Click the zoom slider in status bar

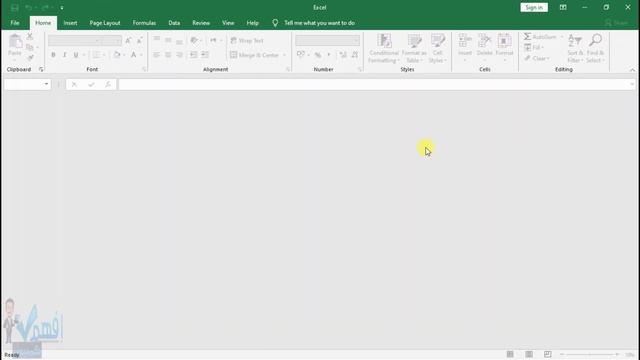(x=590, y=354)
